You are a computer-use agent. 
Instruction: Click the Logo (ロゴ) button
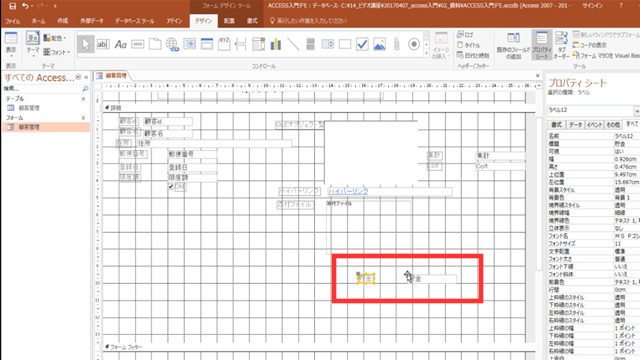point(465,35)
